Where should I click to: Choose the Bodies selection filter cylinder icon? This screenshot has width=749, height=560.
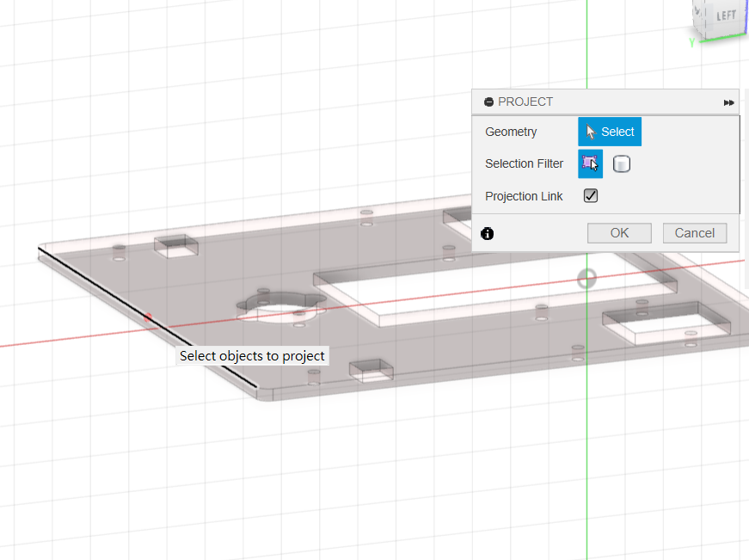pyautogui.click(x=621, y=163)
